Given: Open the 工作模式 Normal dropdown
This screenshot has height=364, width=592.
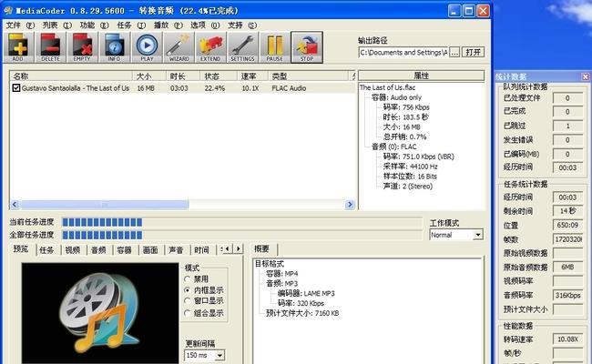Looking at the screenshot, I should tap(478, 235).
